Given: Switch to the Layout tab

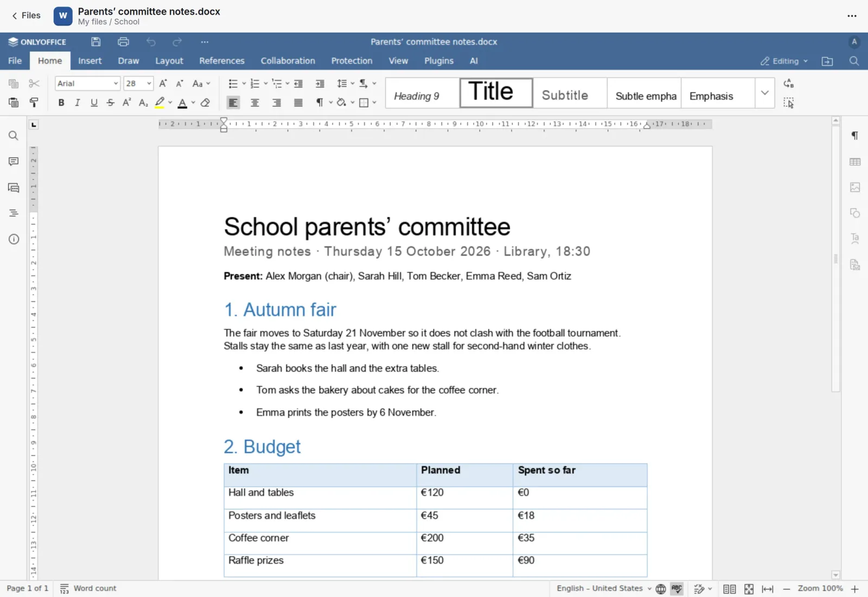Looking at the screenshot, I should [x=169, y=61].
